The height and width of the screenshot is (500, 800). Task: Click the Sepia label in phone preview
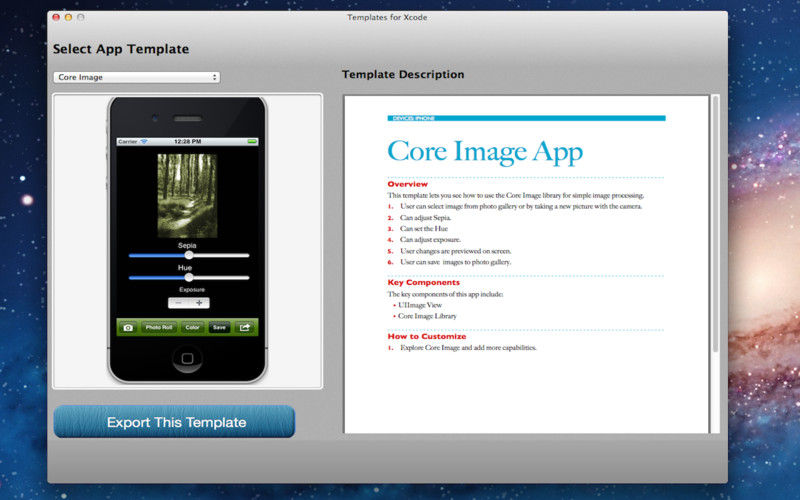click(x=187, y=245)
